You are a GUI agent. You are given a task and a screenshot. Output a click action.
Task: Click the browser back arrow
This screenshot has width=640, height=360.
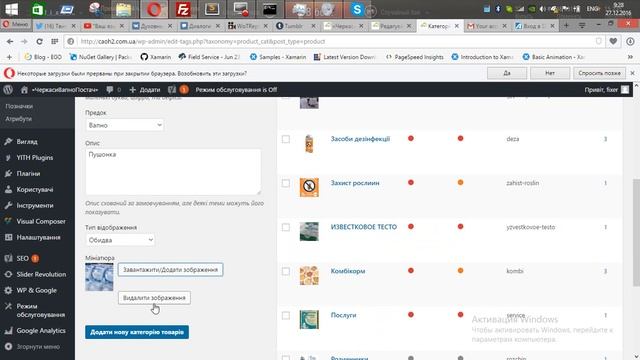(x=10, y=41)
